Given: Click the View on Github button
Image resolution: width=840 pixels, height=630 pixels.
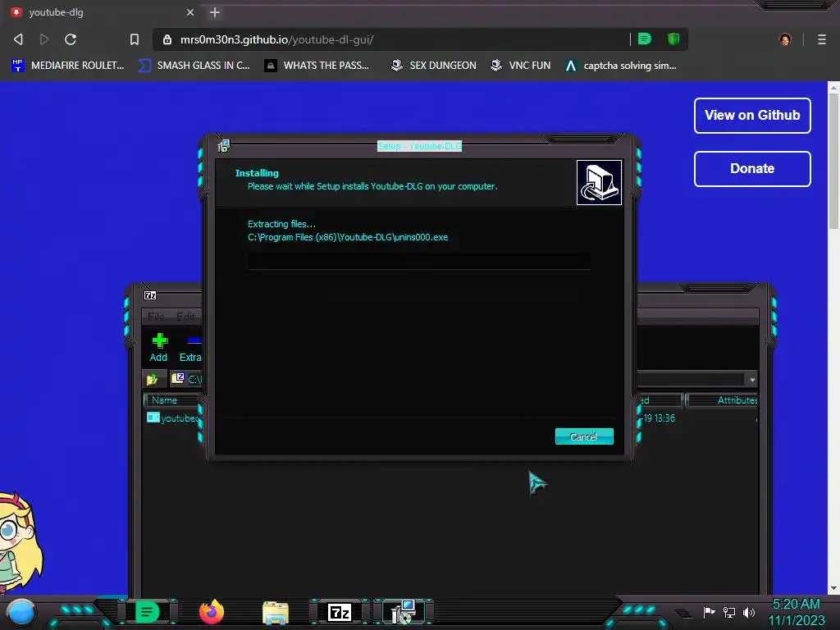Looking at the screenshot, I should pyautogui.click(x=752, y=115).
